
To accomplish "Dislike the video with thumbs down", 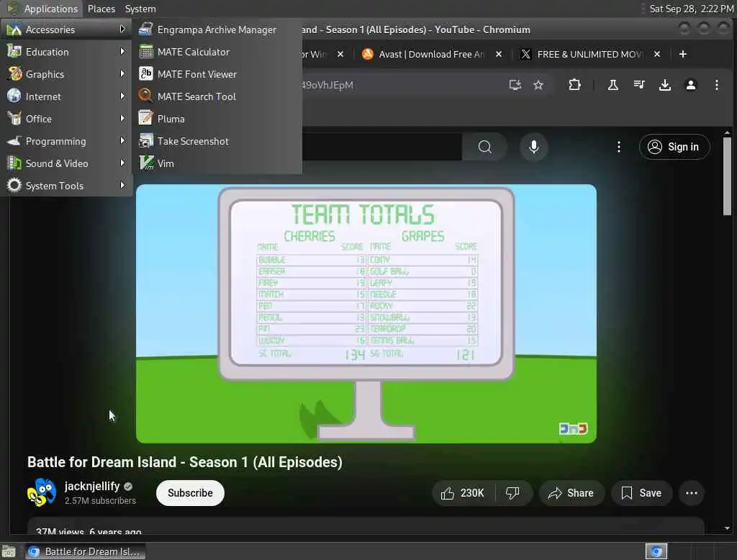I will pos(512,493).
